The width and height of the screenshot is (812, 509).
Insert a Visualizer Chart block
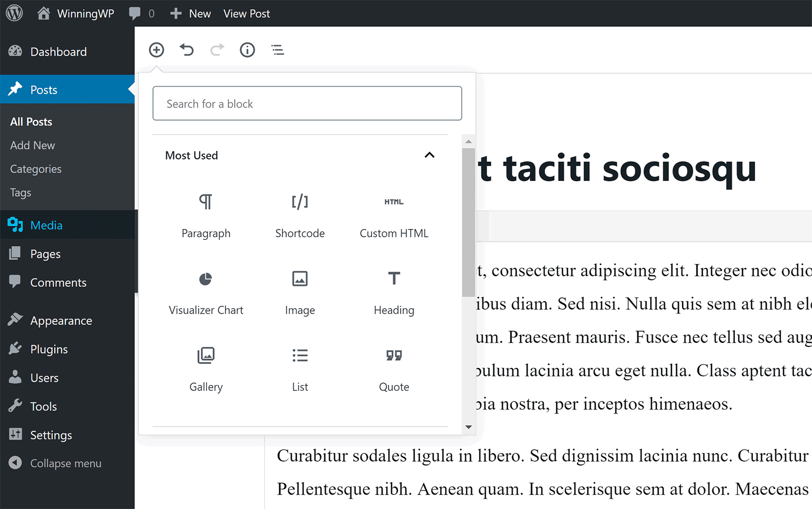(206, 293)
